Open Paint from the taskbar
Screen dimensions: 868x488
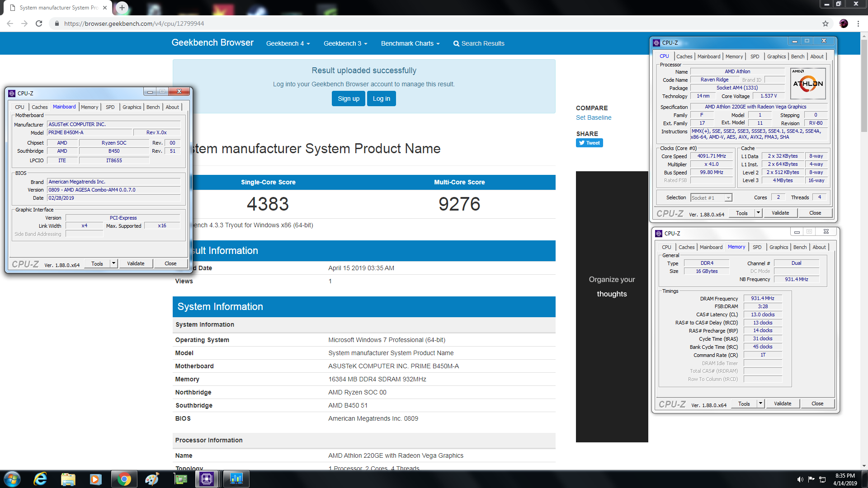tap(152, 479)
